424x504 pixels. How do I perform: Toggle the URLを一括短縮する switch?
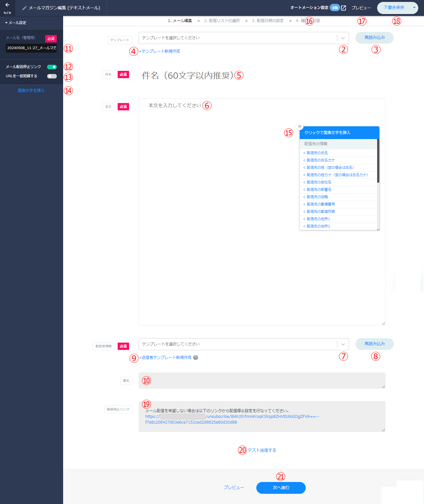[52, 76]
